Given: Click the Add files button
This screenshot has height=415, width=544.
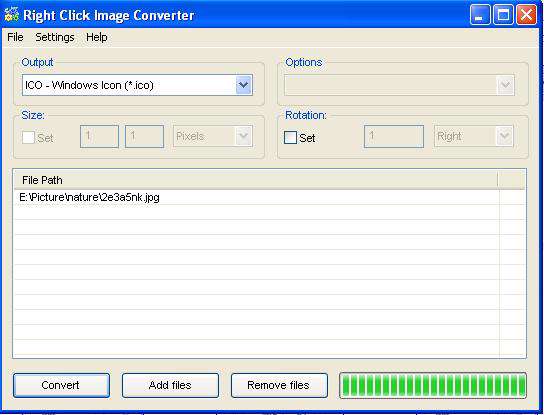Looking at the screenshot, I should coord(170,385).
